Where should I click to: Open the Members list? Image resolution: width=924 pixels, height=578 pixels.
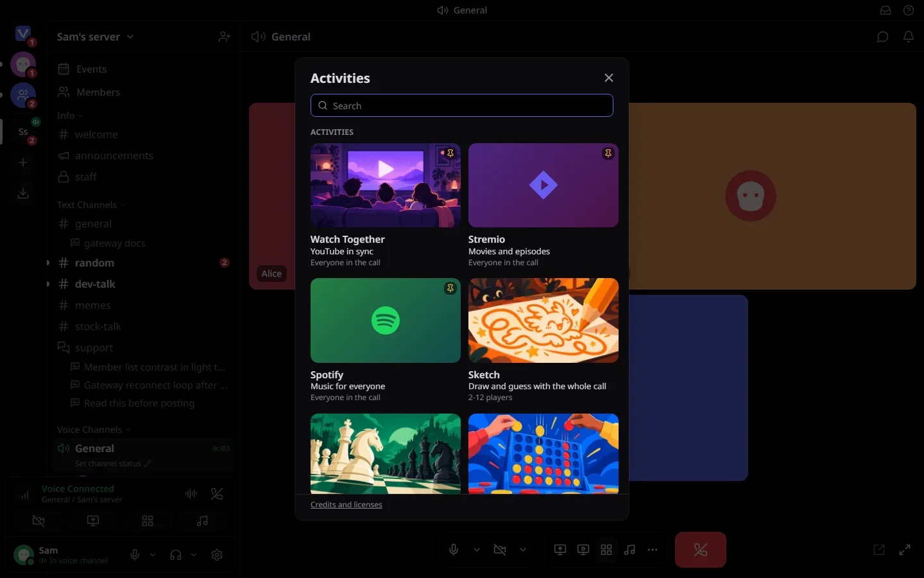click(142, 92)
